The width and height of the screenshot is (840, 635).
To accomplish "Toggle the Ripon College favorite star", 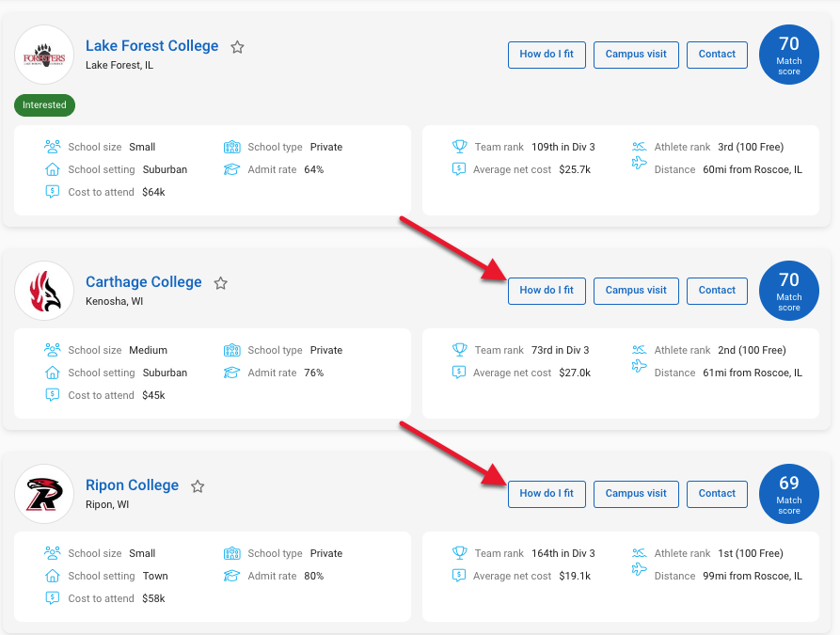I will click(198, 486).
